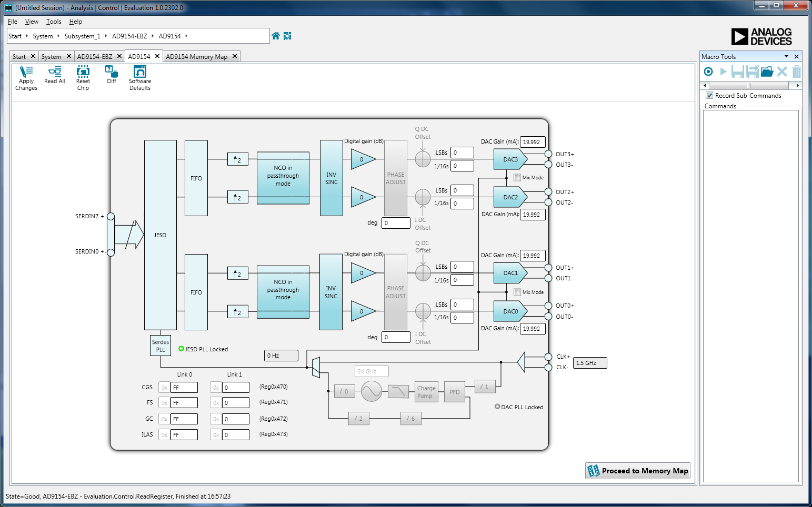The width and height of the screenshot is (812, 507).
Task: Enable Mix Mode checkbox below DAC1
Action: pyautogui.click(x=517, y=292)
